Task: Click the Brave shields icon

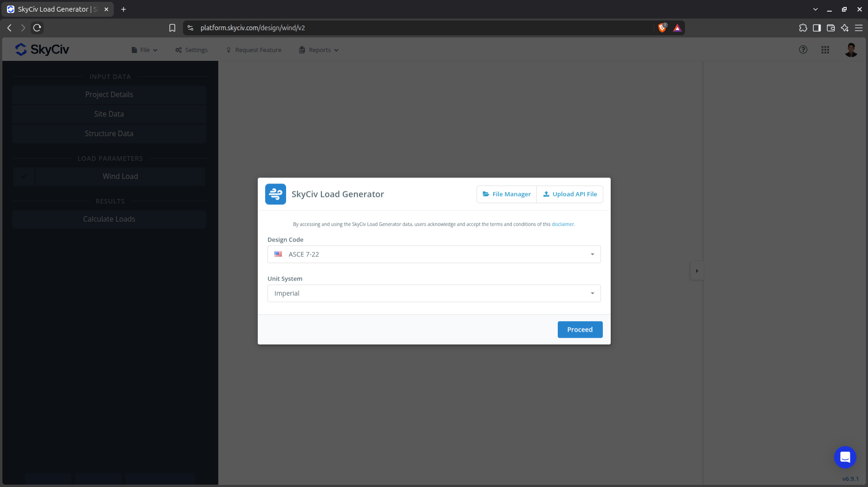Action: pyautogui.click(x=662, y=28)
